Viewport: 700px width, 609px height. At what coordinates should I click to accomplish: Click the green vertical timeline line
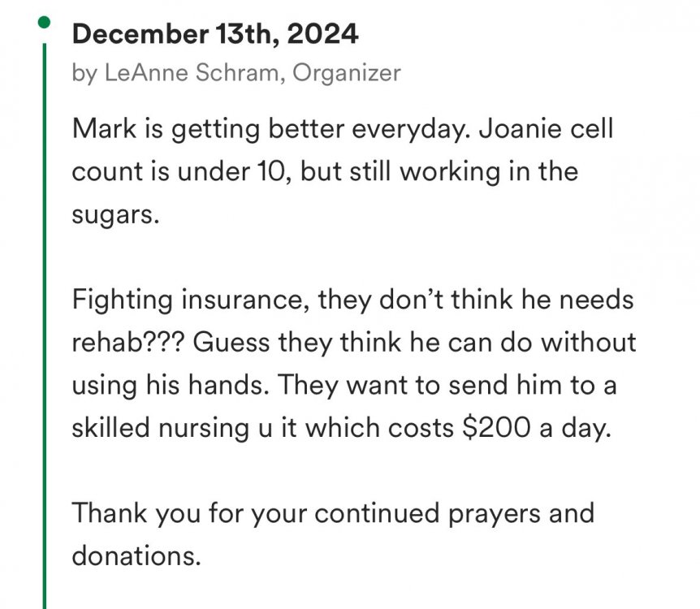tap(45, 325)
